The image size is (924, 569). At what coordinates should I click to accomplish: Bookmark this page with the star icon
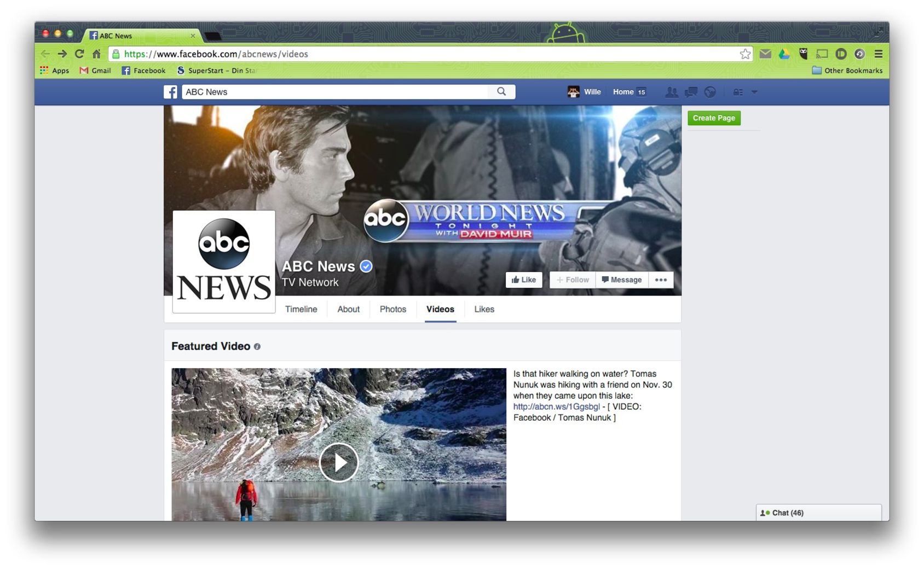click(745, 54)
